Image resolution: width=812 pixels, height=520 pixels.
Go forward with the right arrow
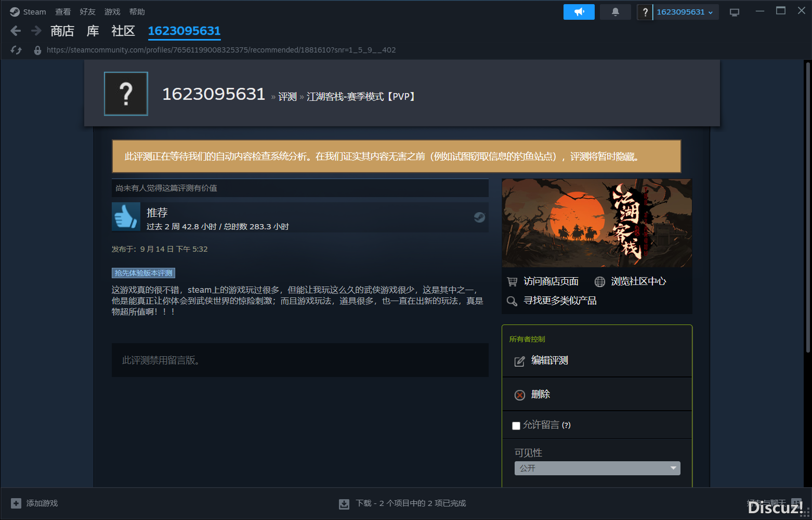pyautogui.click(x=36, y=31)
